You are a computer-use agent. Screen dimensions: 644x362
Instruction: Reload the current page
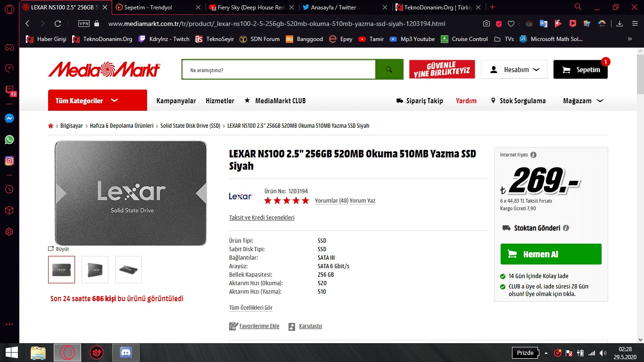(x=58, y=24)
